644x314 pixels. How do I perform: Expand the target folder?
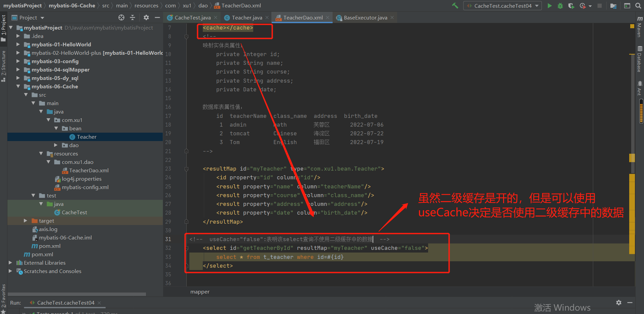coord(26,221)
